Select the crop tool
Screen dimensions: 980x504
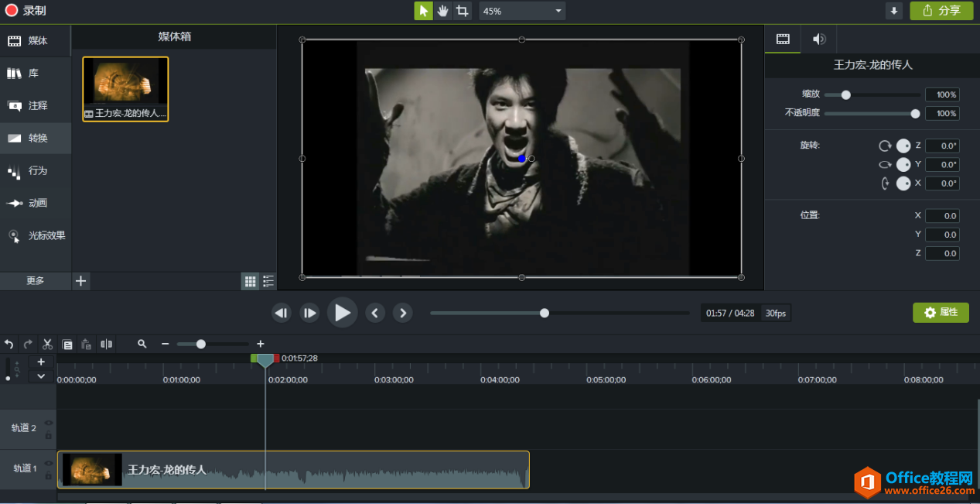click(x=462, y=11)
